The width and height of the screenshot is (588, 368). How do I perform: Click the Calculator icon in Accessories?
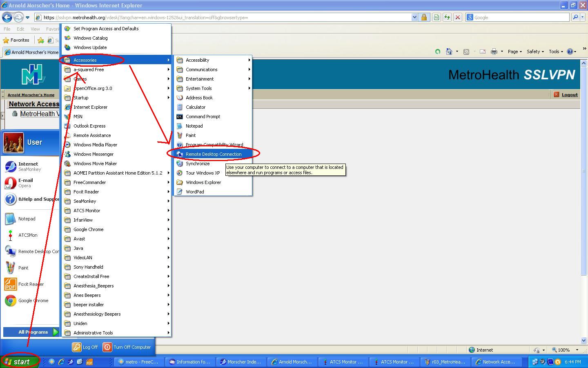tap(180, 107)
